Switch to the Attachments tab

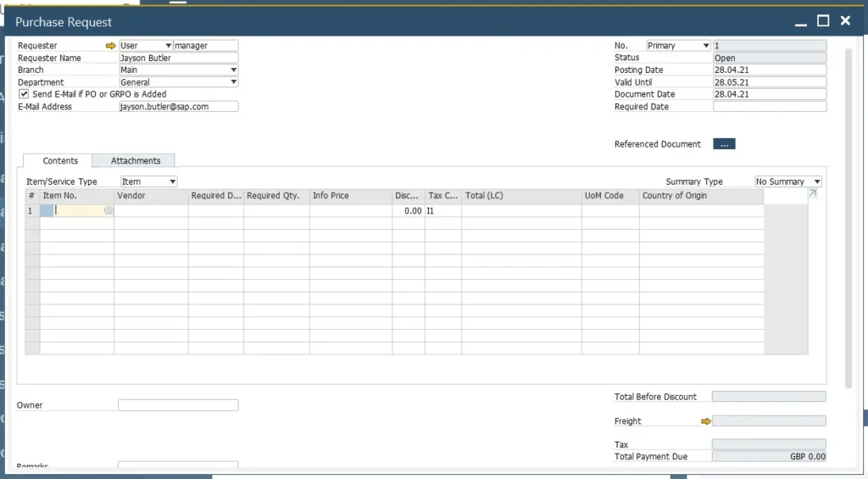(136, 161)
